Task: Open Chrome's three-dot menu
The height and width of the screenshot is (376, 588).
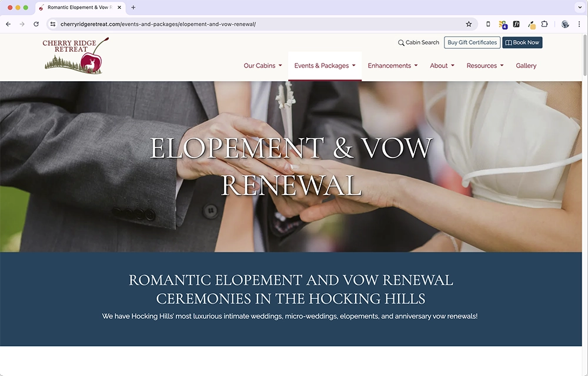Action: (579, 24)
